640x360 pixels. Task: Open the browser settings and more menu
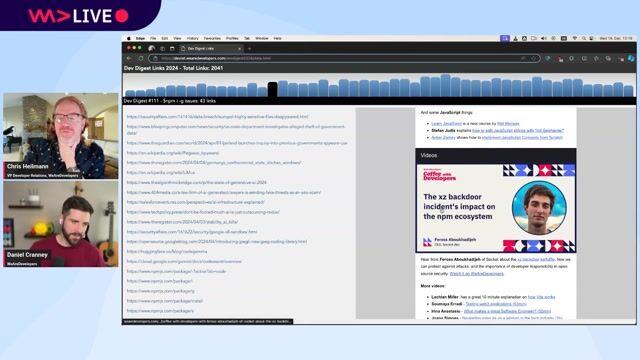(621, 59)
